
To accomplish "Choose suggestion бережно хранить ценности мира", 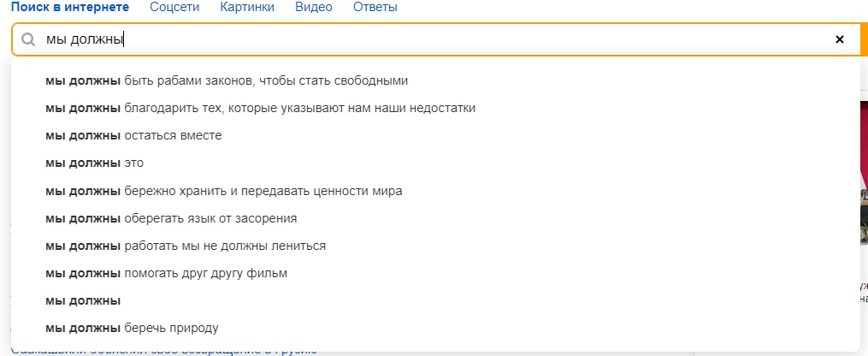I will (x=223, y=191).
